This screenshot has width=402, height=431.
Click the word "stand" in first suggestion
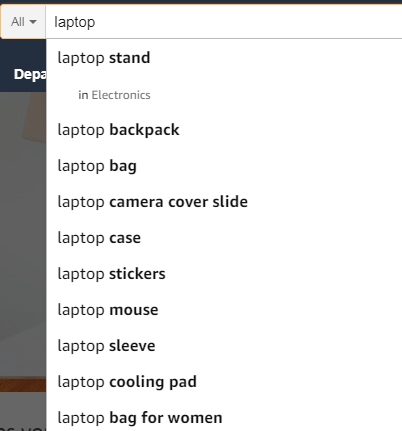click(130, 58)
